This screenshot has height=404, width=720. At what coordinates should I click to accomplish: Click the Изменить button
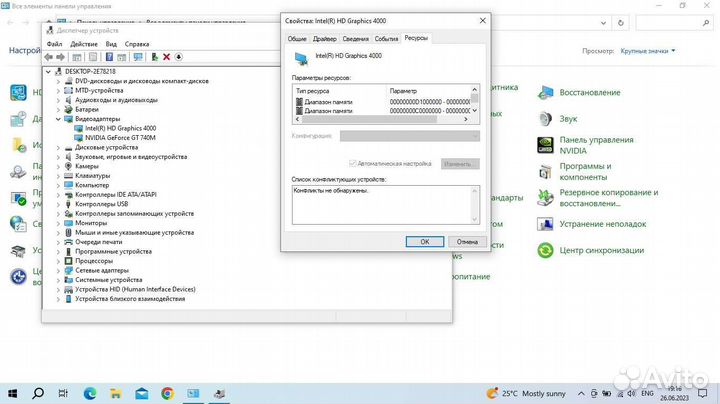[460, 163]
